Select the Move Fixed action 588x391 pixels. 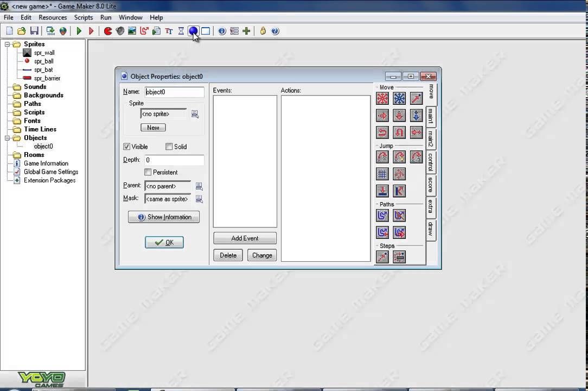point(382,98)
